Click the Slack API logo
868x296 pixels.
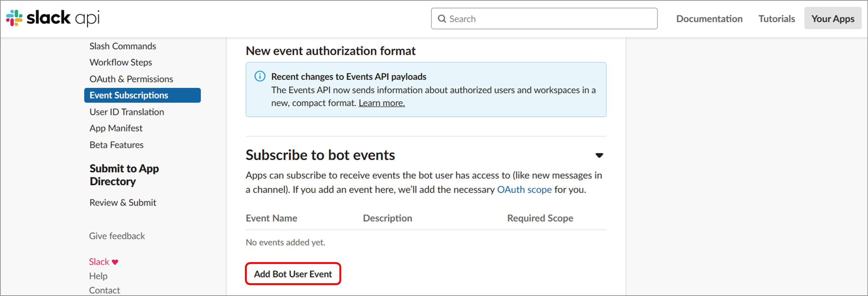(x=53, y=18)
